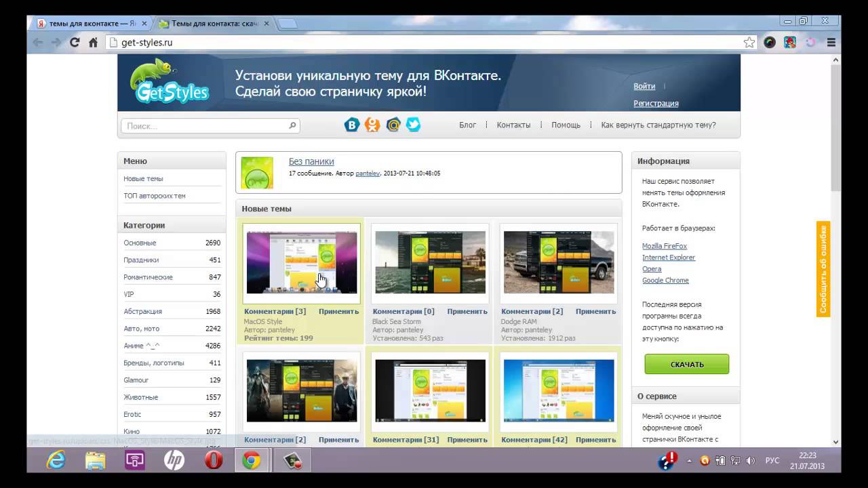Open the HP taskbar icon
This screenshot has height=488, width=868.
tap(174, 461)
